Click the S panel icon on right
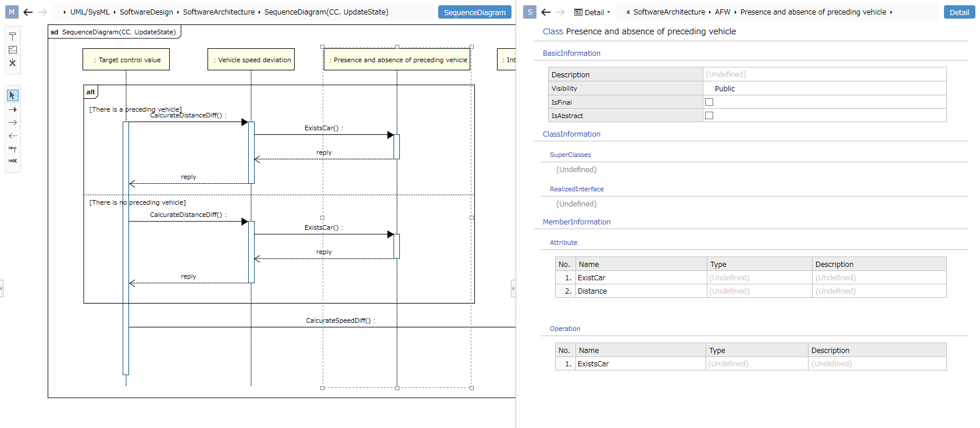 [530, 12]
